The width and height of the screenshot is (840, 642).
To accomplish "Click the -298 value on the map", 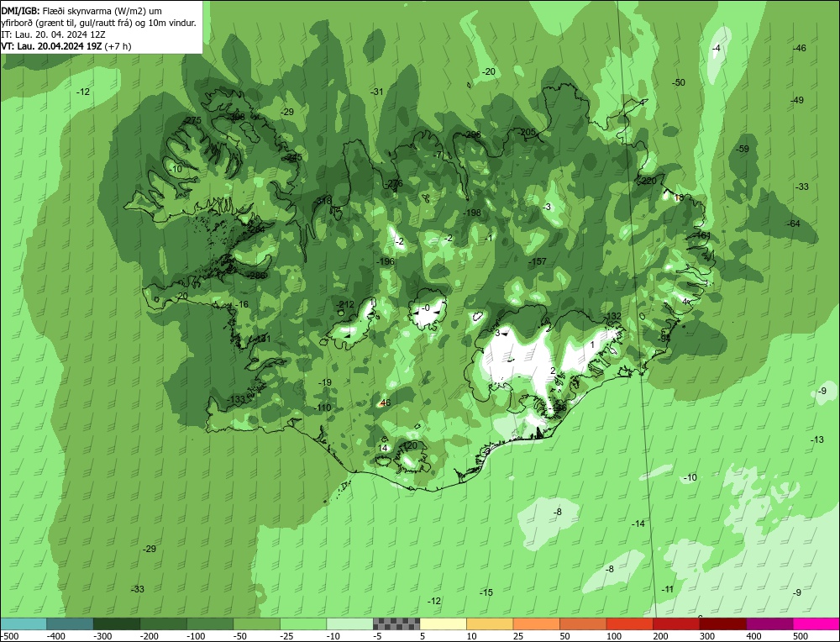I will pos(472,134).
